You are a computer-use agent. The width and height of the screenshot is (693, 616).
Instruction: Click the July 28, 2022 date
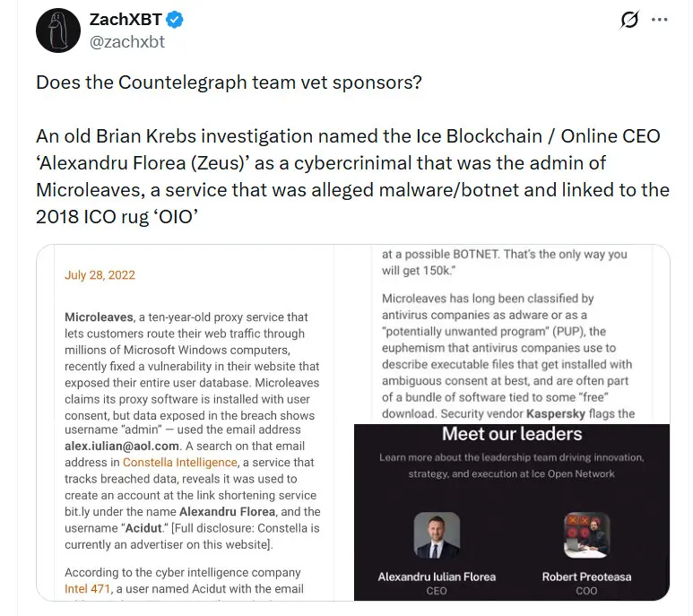coord(100,275)
